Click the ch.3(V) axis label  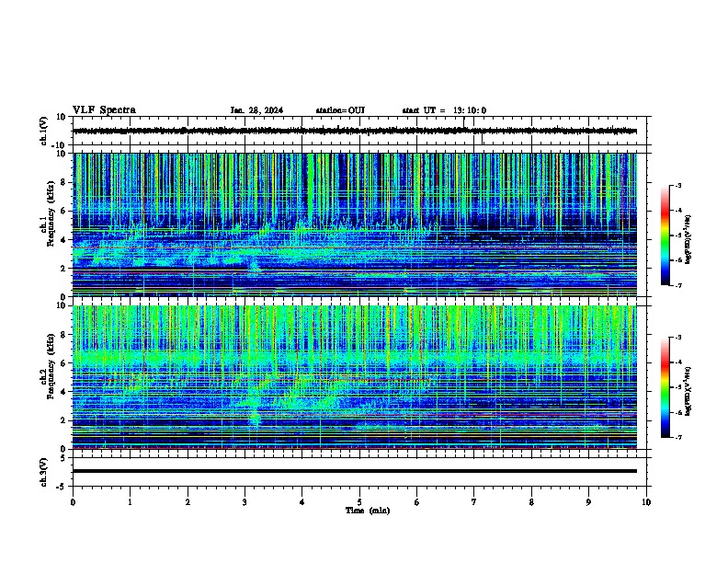(x=43, y=472)
